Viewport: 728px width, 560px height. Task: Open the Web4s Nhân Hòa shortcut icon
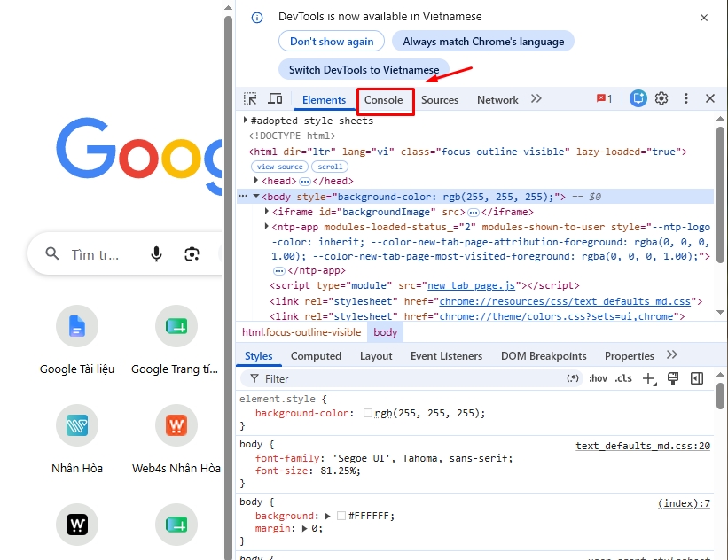tap(176, 425)
